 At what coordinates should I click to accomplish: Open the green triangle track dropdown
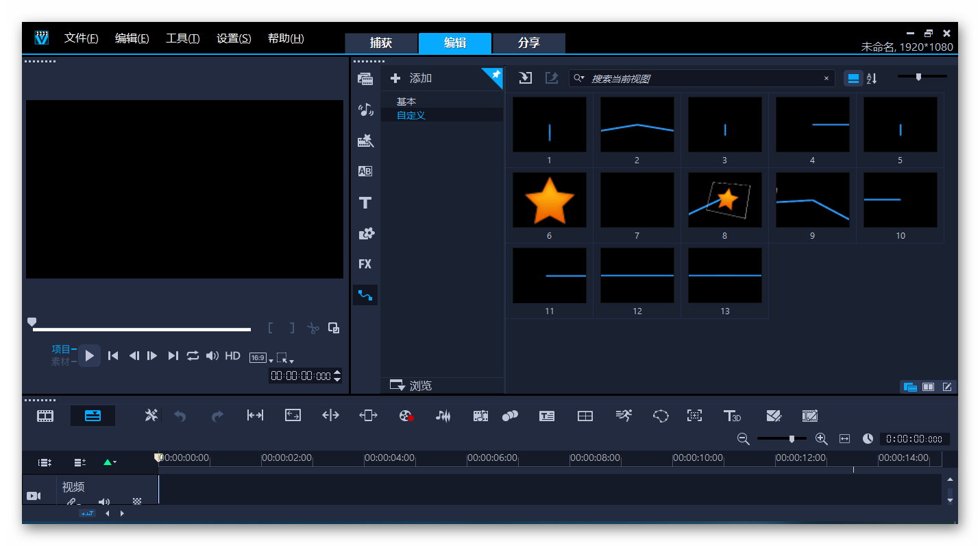[109, 462]
